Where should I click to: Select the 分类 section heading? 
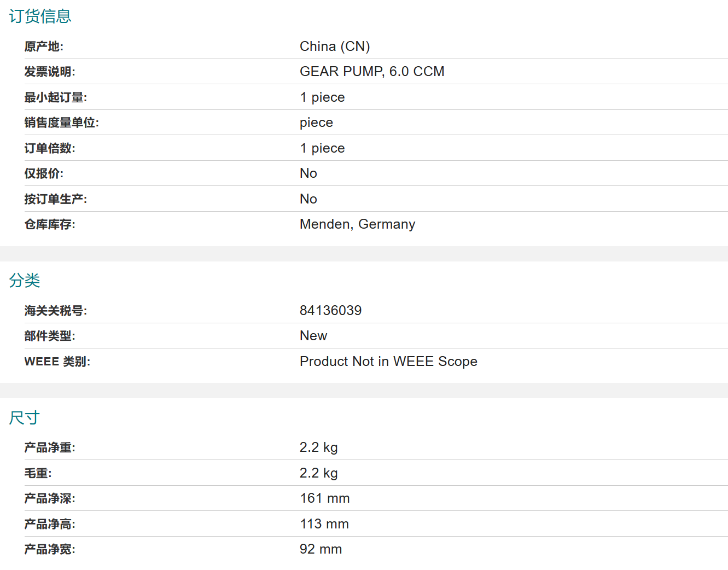point(25,281)
